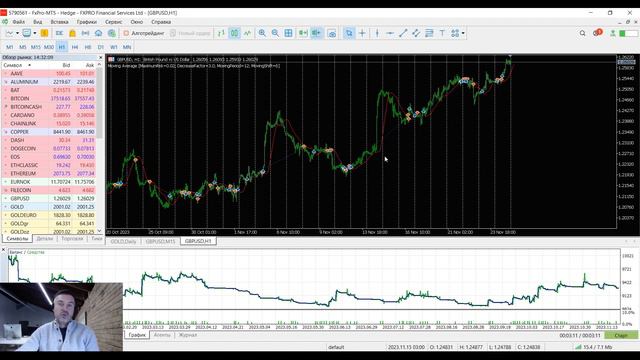
Task: Select the W1 timeframe
Action: click(x=114, y=47)
